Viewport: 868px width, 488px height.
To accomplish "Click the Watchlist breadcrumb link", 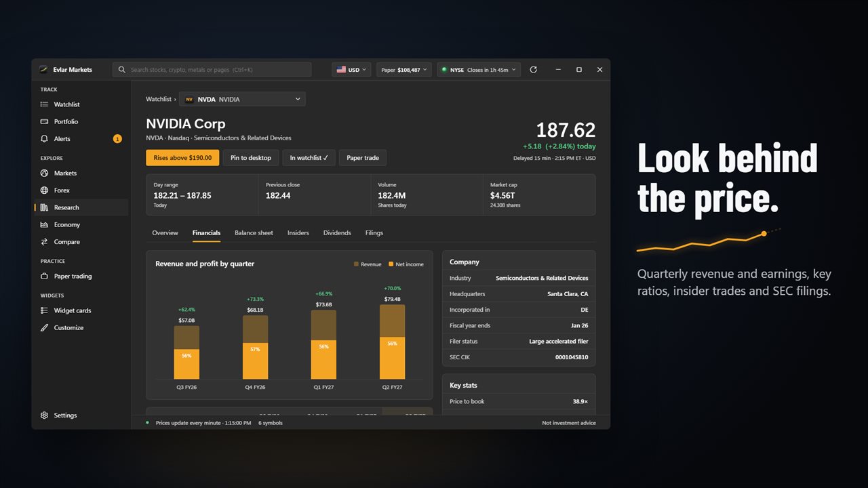I will pos(159,99).
